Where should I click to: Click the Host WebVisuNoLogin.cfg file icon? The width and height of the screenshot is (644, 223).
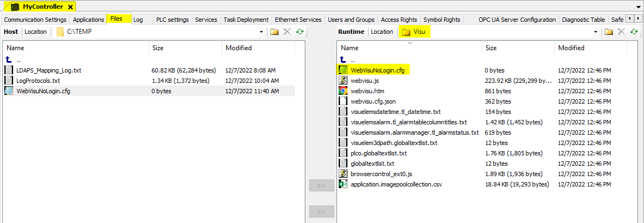(9, 91)
